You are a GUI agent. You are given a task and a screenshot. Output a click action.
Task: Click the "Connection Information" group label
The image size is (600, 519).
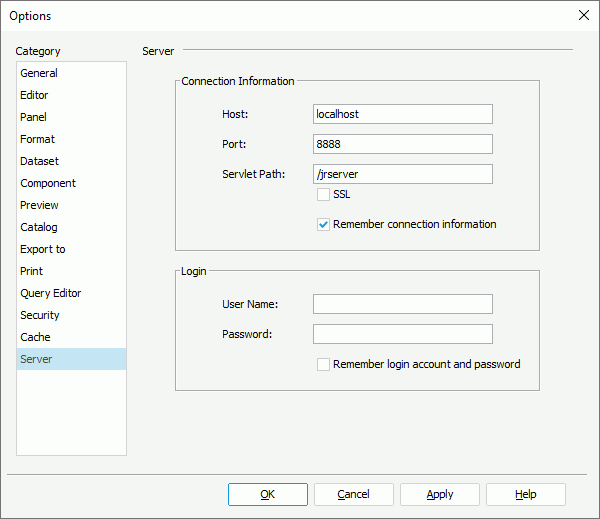pos(238,81)
